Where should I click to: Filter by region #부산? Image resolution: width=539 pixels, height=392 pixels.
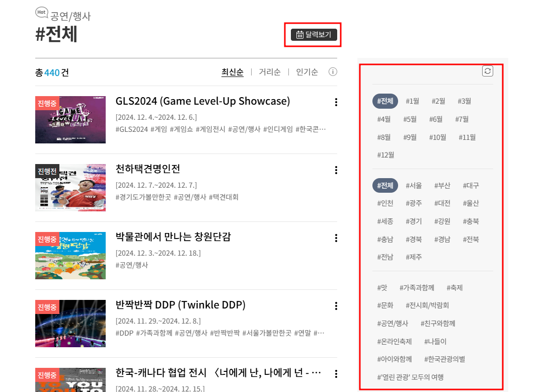pos(442,186)
